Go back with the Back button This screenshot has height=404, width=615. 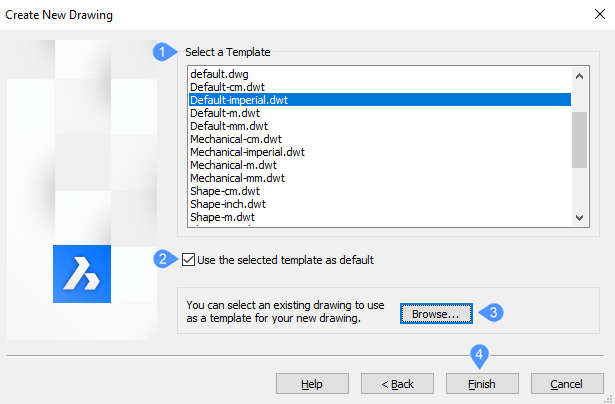coord(397,384)
